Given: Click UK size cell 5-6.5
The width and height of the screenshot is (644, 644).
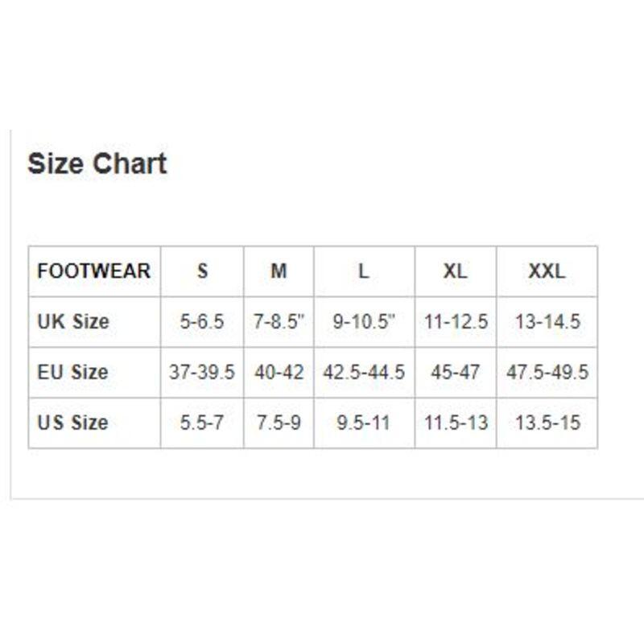Looking at the screenshot, I should tap(202, 321).
